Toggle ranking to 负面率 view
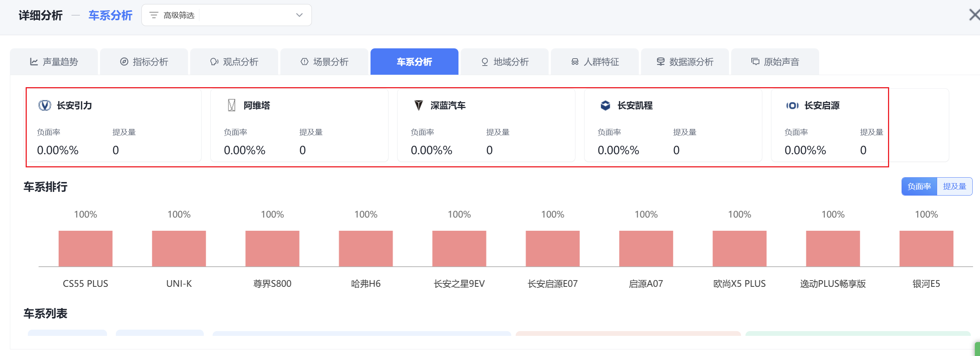Screen dimensions: 980x356 tap(919, 186)
